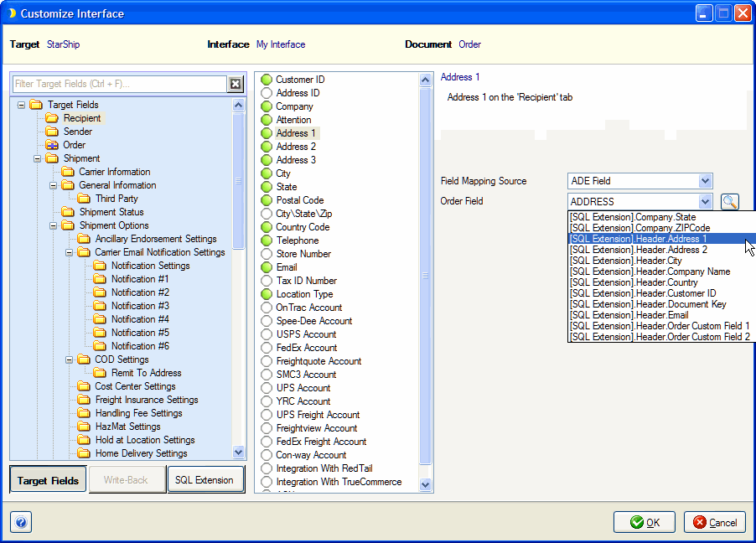
Task: Select Telephone in the field list
Action: coord(298,240)
